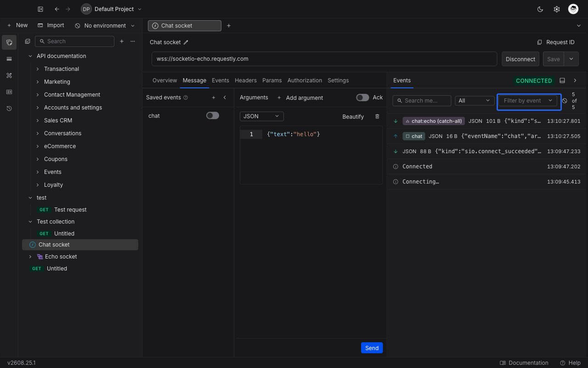Rename Chat socket with pencil icon
Viewport: 588px width, 368px height.
point(186,42)
